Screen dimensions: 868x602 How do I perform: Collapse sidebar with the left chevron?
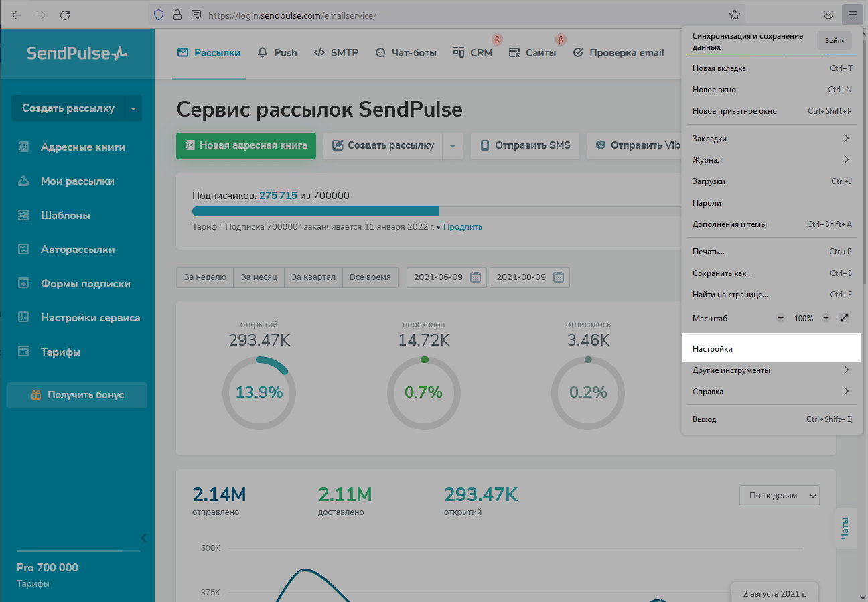(x=143, y=538)
